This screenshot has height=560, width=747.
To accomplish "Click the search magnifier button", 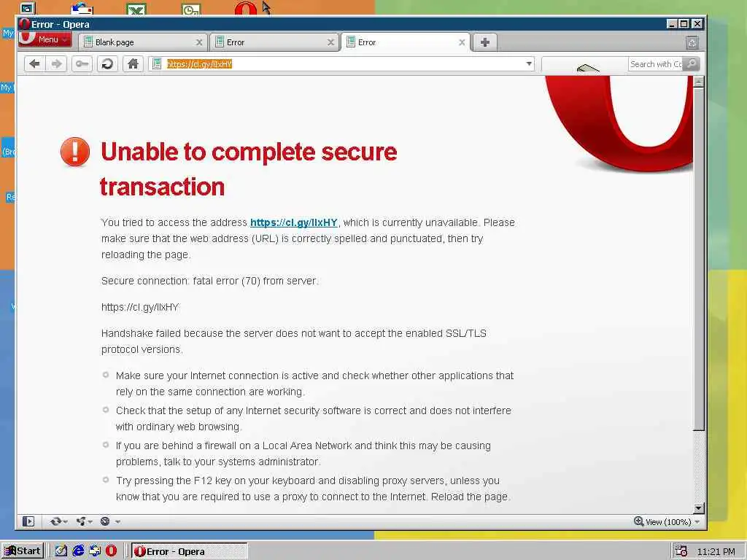I will pos(692,64).
